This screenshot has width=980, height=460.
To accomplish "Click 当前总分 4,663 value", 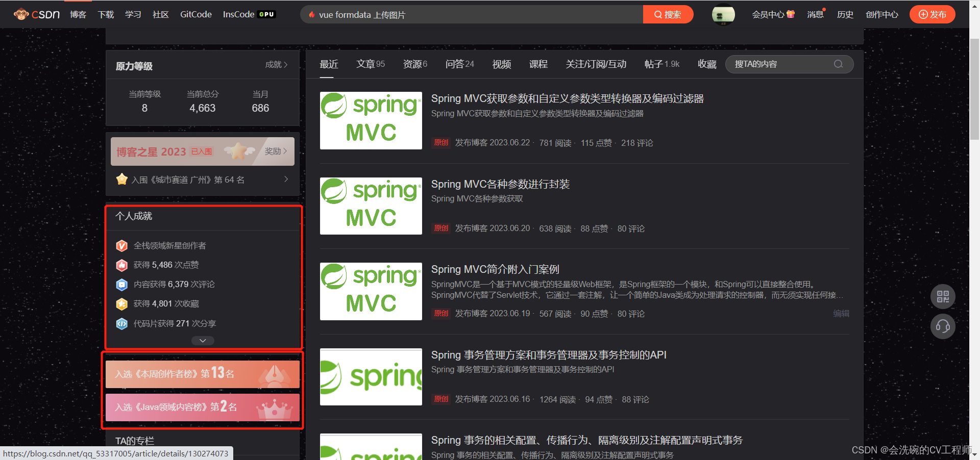I will coord(203,108).
